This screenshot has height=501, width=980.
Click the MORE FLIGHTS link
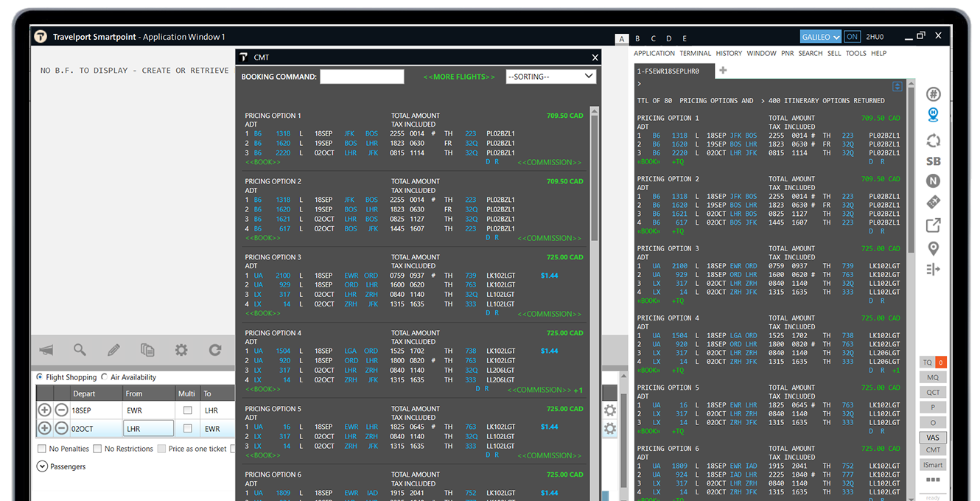[x=458, y=77]
